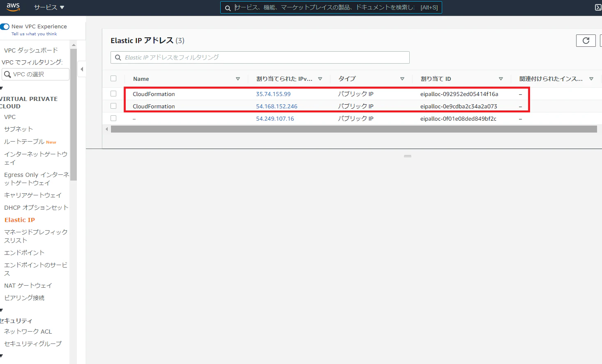
Task: Select checkbox for 54.168.152.246 row
Action: point(113,106)
